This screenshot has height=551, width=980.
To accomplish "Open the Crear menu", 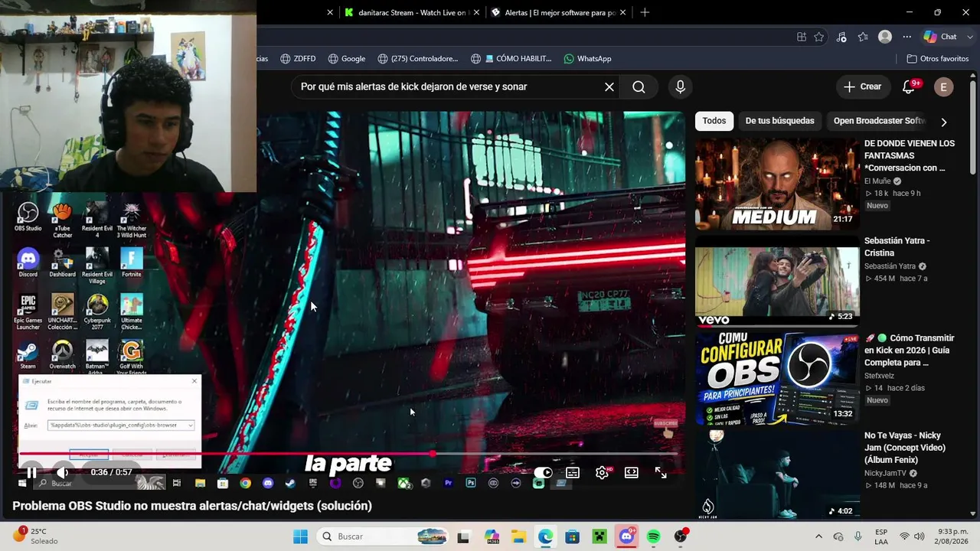I will (x=863, y=87).
